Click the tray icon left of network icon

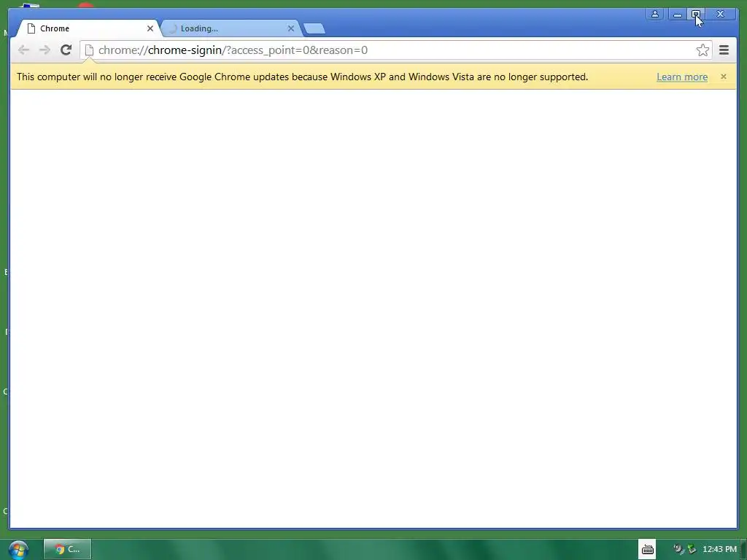tap(678, 549)
